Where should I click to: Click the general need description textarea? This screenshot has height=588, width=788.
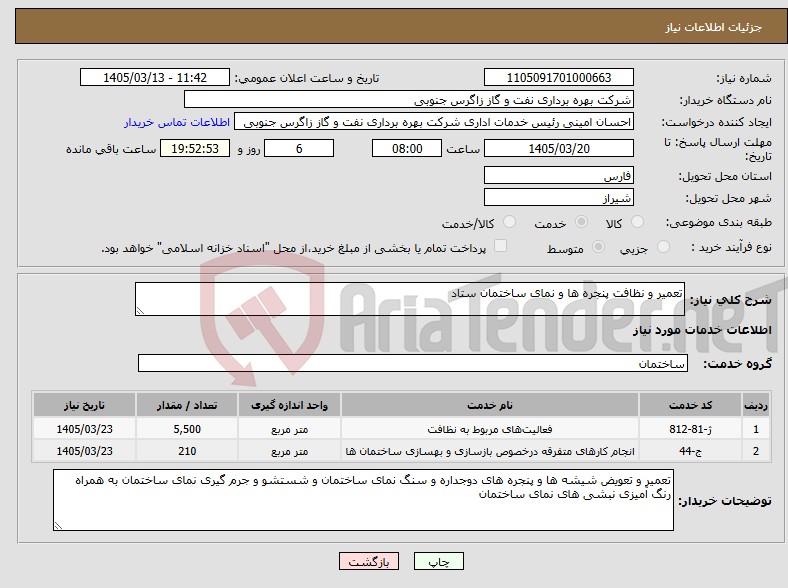pos(410,299)
